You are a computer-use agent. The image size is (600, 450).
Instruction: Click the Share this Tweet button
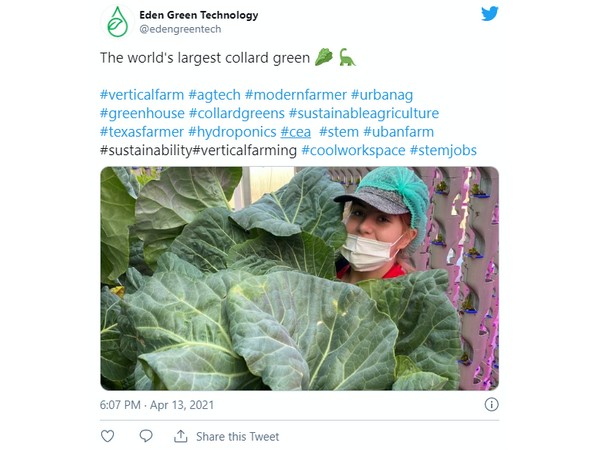coord(238,436)
